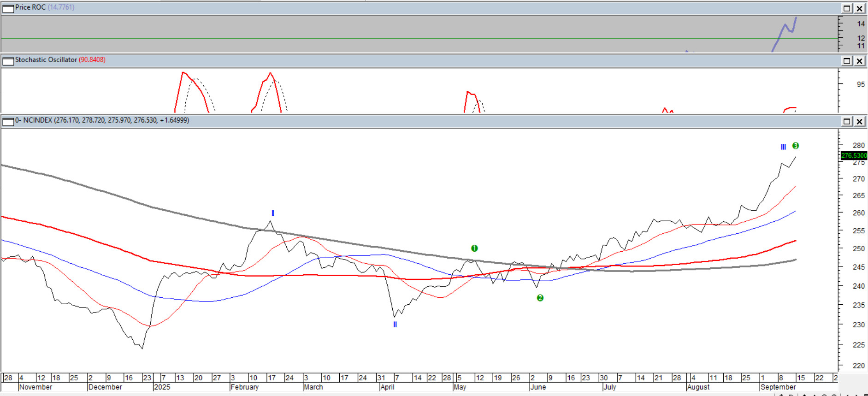
Task: Close the NCINDEX price chart pane
Action: pos(860,121)
